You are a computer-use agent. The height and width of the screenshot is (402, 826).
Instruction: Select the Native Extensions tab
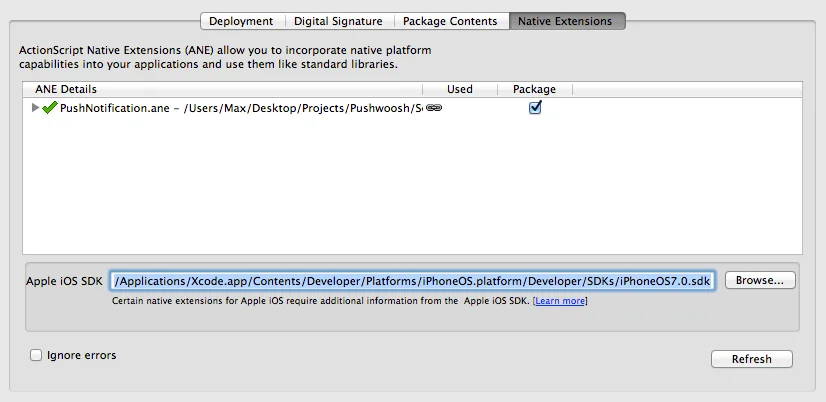tap(566, 21)
